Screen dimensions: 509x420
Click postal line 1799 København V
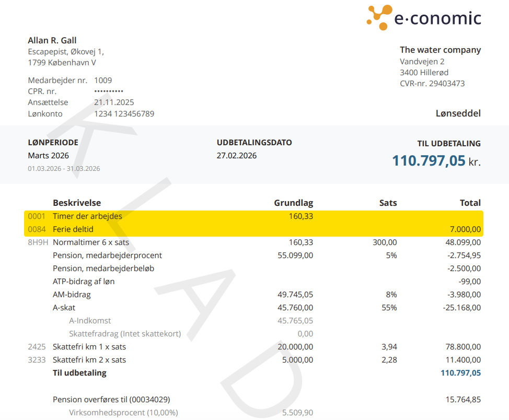coord(62,63)
